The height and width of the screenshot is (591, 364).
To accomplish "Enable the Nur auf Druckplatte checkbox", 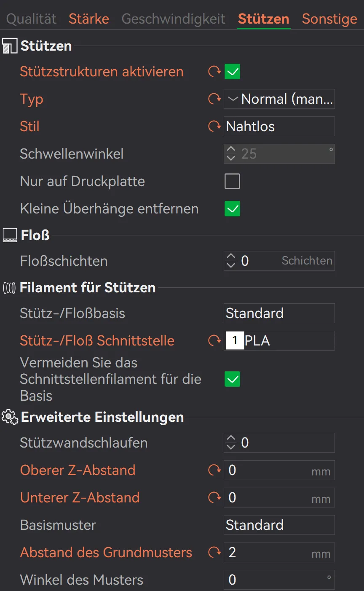I will click(x=232, y=181).
